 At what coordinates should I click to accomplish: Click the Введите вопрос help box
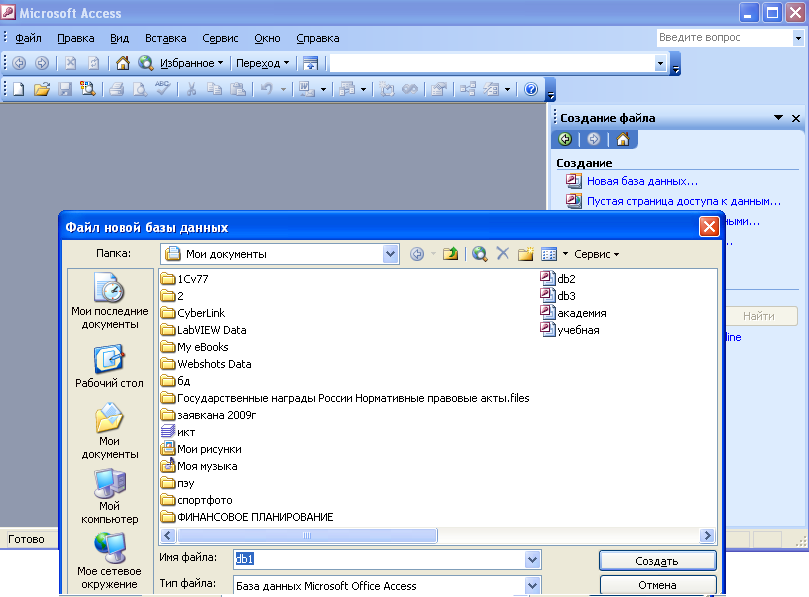[724, 37]
